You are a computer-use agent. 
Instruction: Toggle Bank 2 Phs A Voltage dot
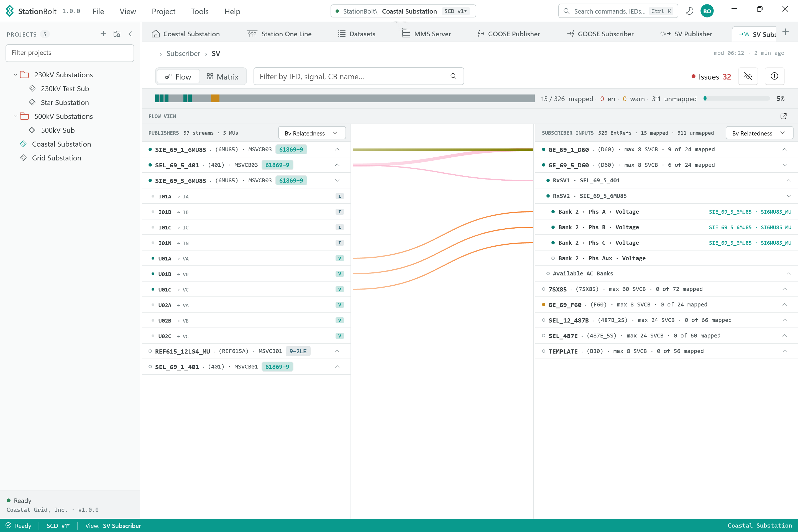[553, 212]
